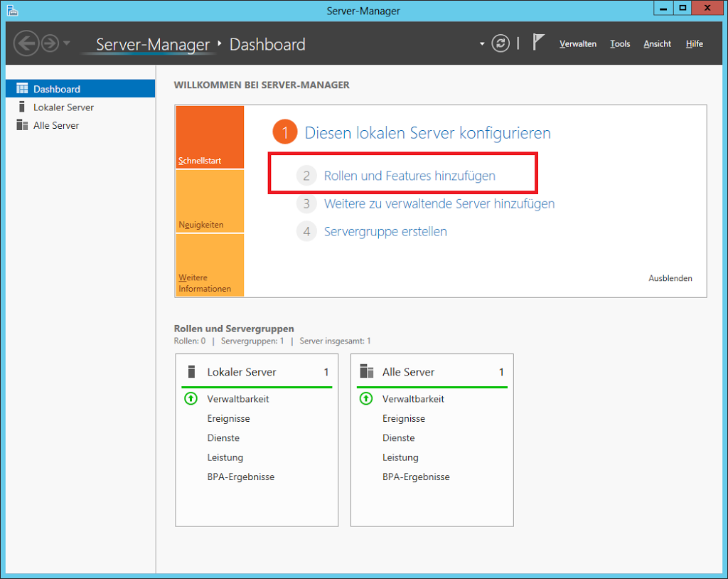Open navigation history dropdown arrow
728x579 pixels.
coord(67,43)
